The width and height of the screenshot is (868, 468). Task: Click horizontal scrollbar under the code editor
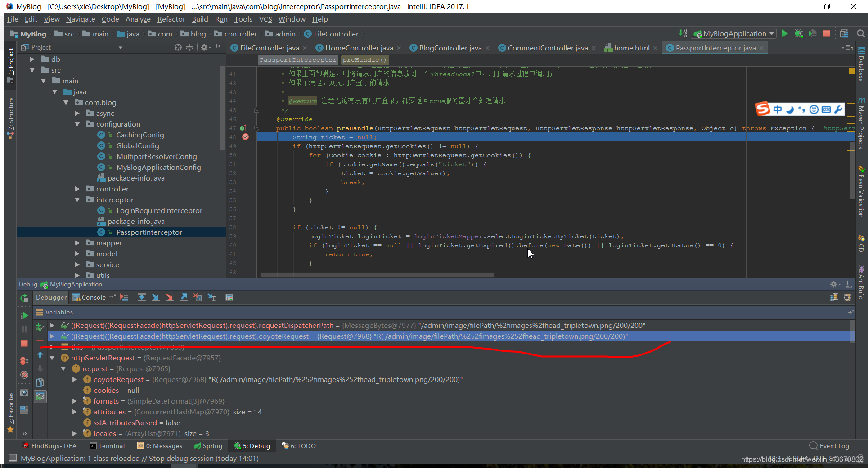coord(377,274)
